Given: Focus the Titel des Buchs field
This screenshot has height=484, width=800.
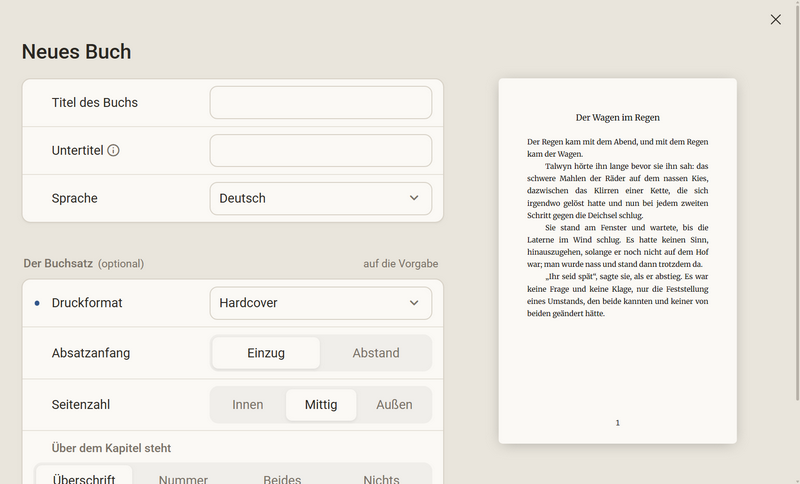Looking at the screenshot, I should [x=321, y=103].
